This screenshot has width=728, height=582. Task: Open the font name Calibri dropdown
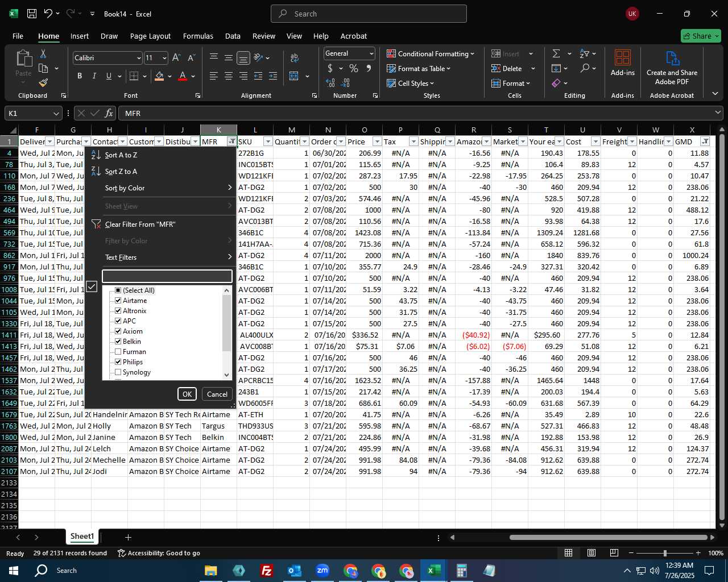(139, 58)
